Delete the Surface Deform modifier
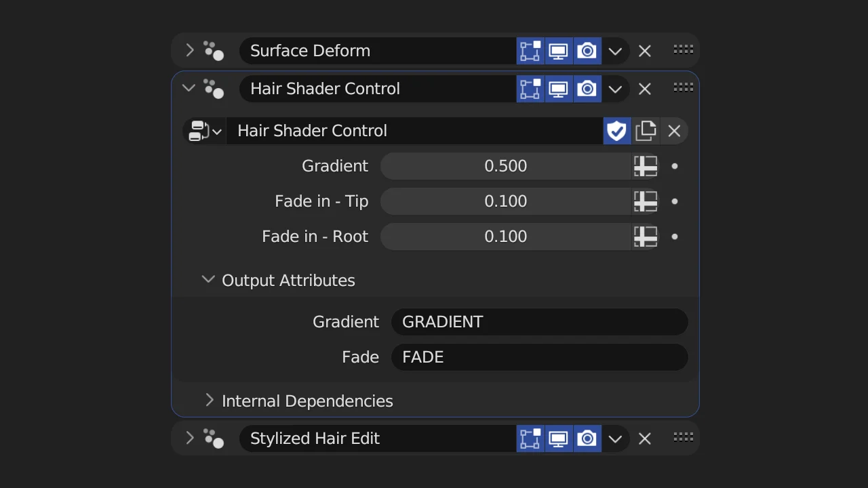The image size is (868, 488). [644, 50]
